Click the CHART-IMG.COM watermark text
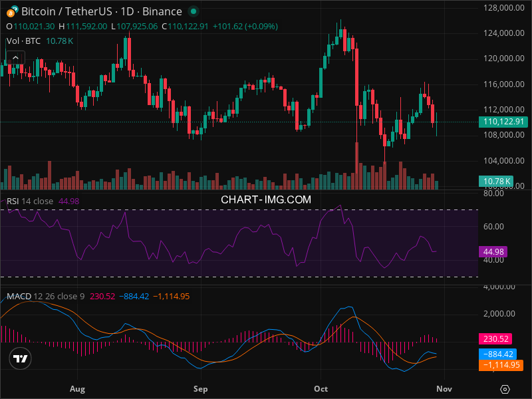The image size is (532, 399). tap(266, 199)
